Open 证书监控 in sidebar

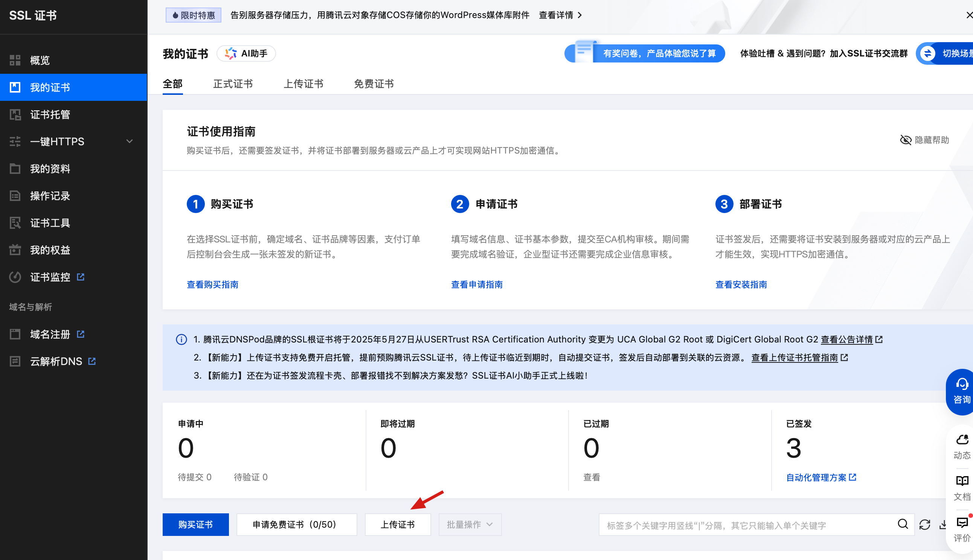pyautogui.click(x=50, y=277)
